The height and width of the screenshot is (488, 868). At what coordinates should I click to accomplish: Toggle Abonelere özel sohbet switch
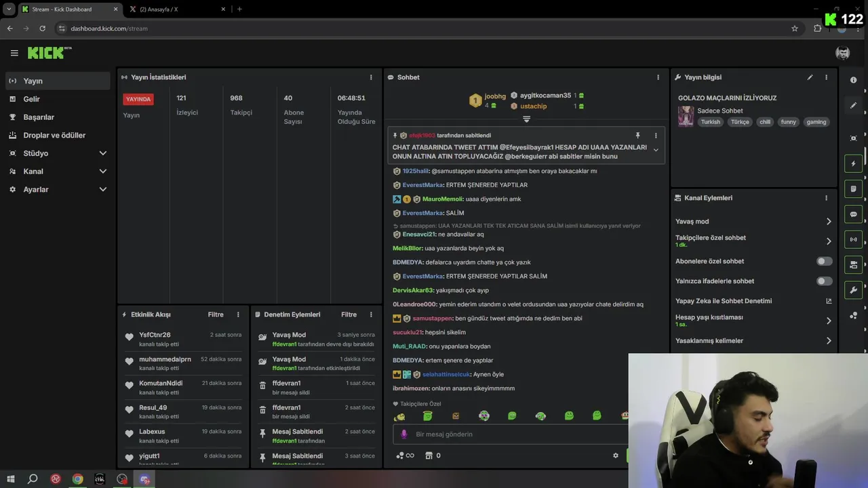825,261
